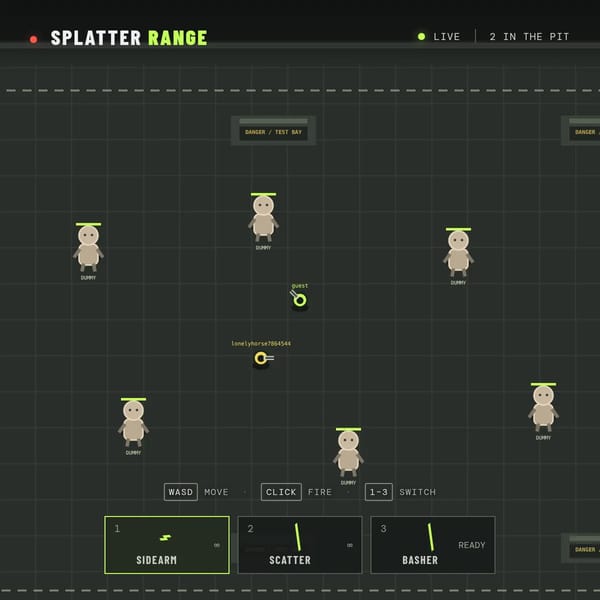Click the MOVE label
The width and height of the screenshot is (600, 600).
[216, 492]
